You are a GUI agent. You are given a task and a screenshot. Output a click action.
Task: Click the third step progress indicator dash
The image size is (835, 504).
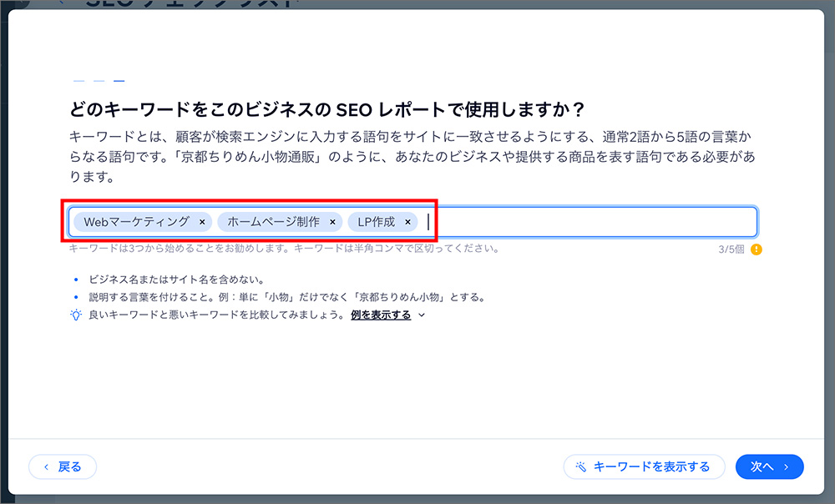point(119,81)
